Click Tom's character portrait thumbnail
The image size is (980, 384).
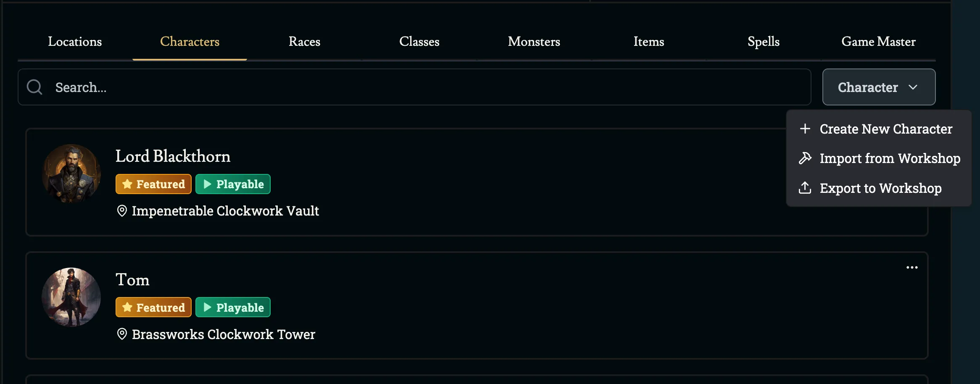(71, 297)
